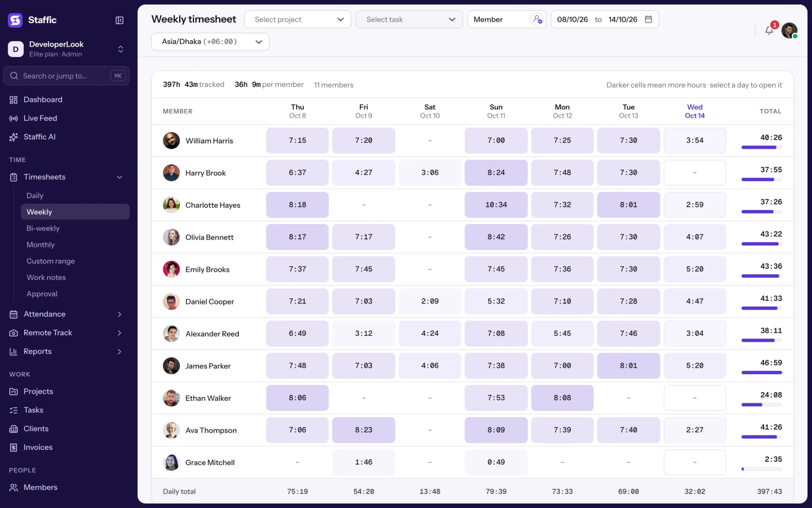The width and height of the screenshot is (812, 508).
Task: Open Grace Mitchell's Fri 1:46 cell
Action: (x=363, y=462)
